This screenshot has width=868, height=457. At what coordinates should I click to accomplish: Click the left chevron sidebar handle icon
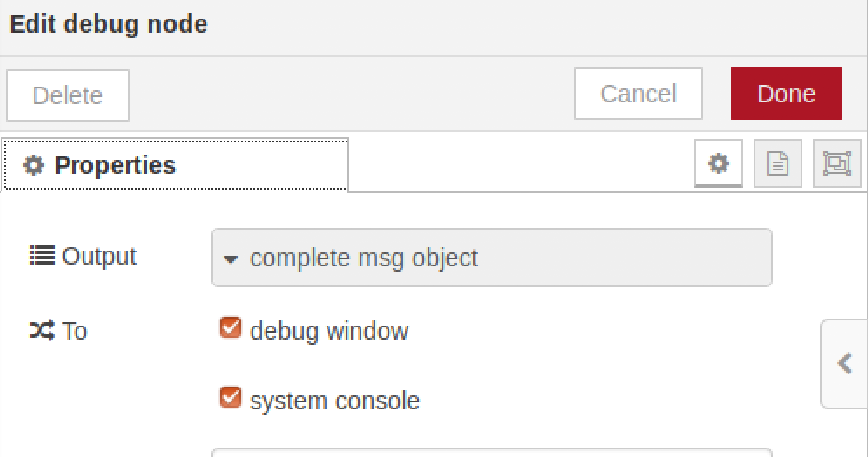point(845,363)
